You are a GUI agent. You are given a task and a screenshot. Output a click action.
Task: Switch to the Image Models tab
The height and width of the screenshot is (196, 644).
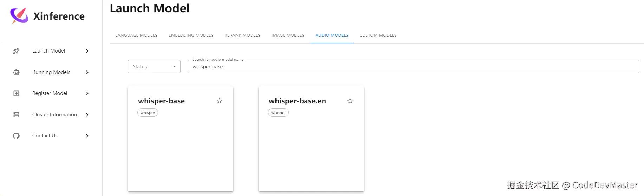(288, 35)
